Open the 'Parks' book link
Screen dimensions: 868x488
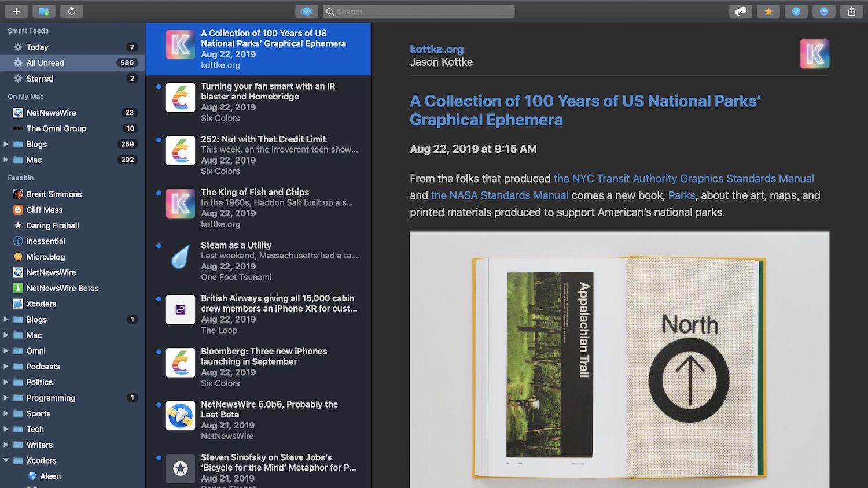(682, 195)
